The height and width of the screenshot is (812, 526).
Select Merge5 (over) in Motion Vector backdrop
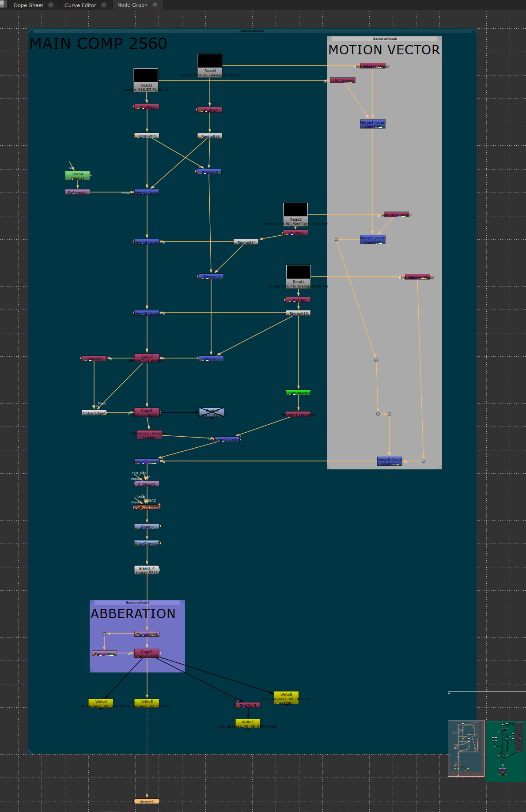point(373,240)
